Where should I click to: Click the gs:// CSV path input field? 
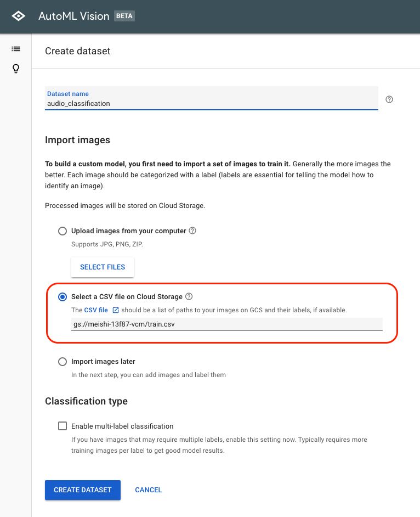[227, 324]
